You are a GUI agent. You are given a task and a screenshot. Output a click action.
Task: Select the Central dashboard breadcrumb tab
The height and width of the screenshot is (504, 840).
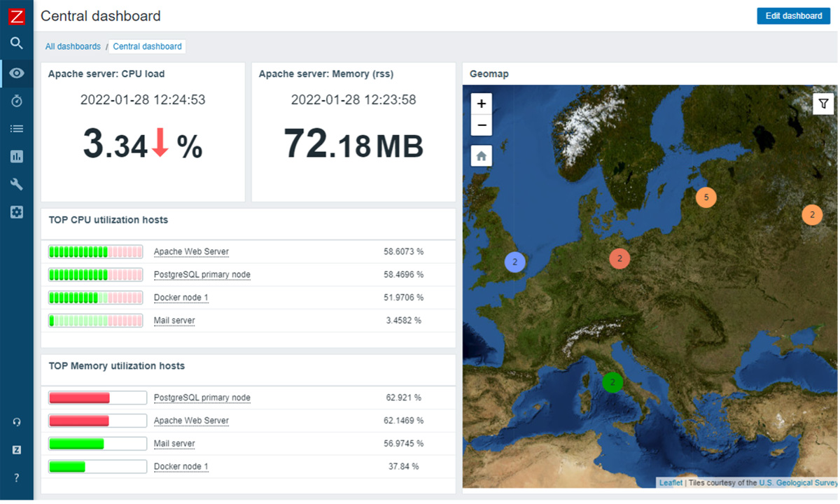(x=147, y=46)
